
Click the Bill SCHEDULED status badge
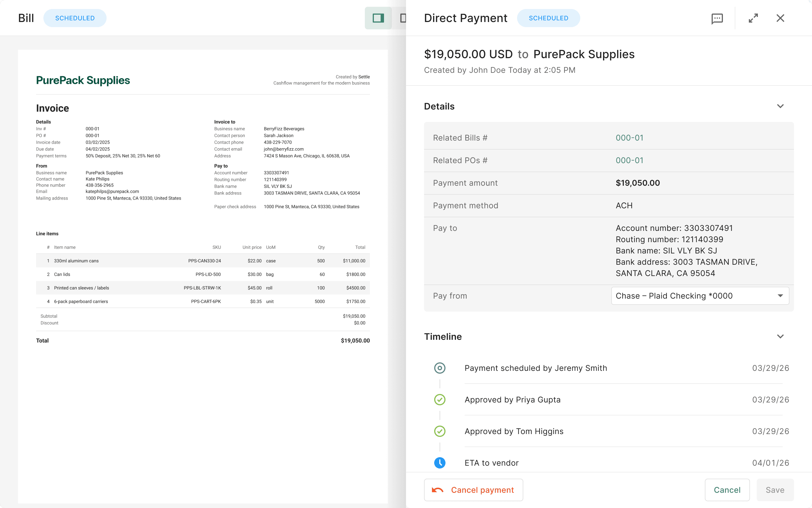pyautogui.click(x=75, y=18)
